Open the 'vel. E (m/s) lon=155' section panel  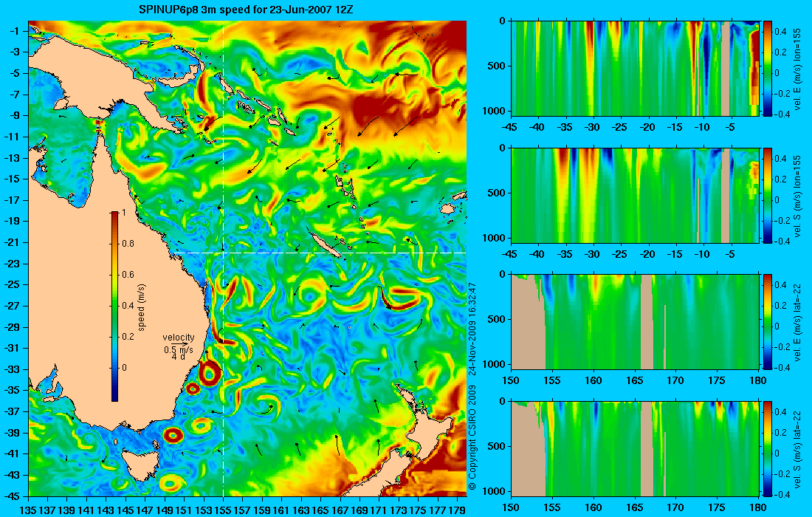pos(636,68)
